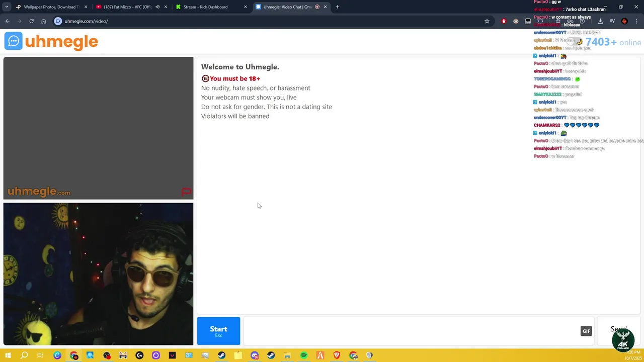Viewport: 644px width, 362px height.
Task: Click the 7403+ online counter
Action: (x=613, y=42)
